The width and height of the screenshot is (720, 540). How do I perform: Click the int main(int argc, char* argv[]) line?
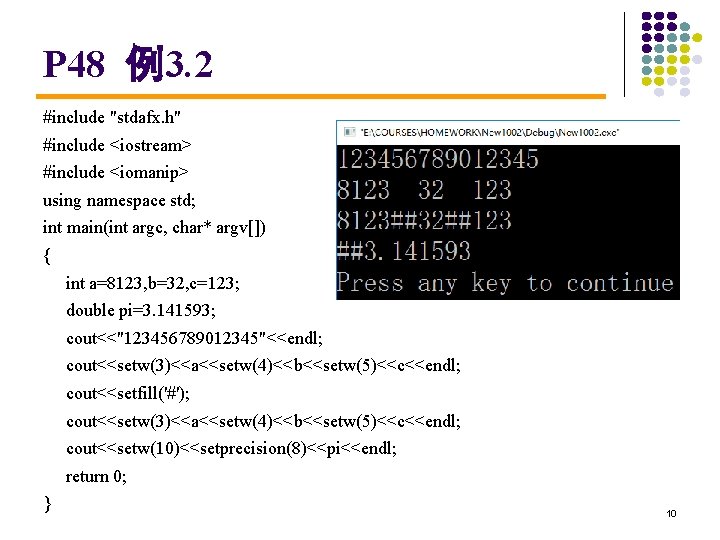pos(154,228)
